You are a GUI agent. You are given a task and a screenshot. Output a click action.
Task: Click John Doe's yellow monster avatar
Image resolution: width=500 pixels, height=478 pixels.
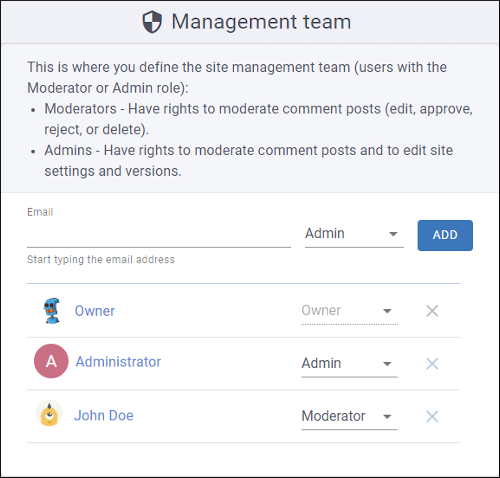(x=49, y=414)
